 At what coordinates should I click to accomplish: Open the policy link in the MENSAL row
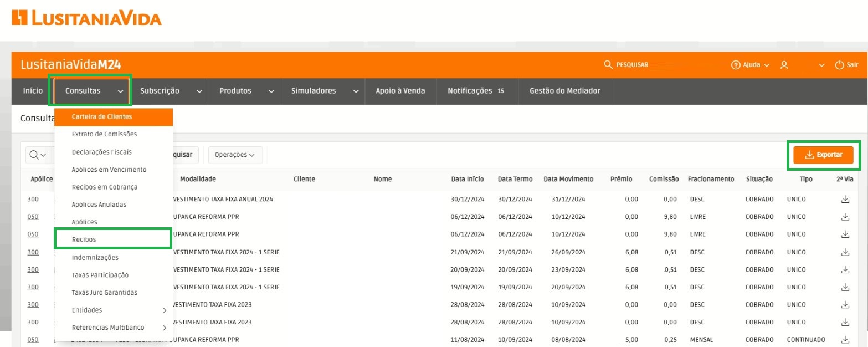33,339
